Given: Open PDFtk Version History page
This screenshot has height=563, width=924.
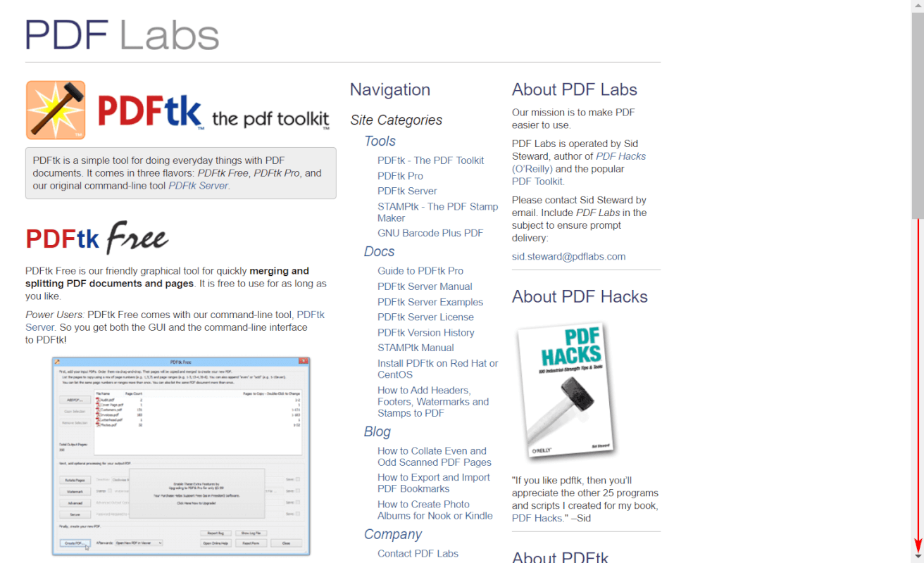Looking at the screenshot, I should [x=425, y=333].
